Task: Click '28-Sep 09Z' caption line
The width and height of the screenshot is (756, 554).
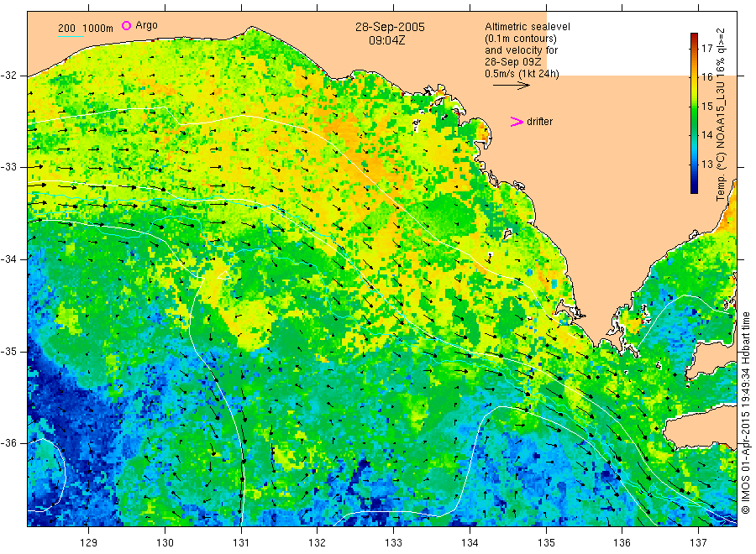Action: tap(513, 62)
